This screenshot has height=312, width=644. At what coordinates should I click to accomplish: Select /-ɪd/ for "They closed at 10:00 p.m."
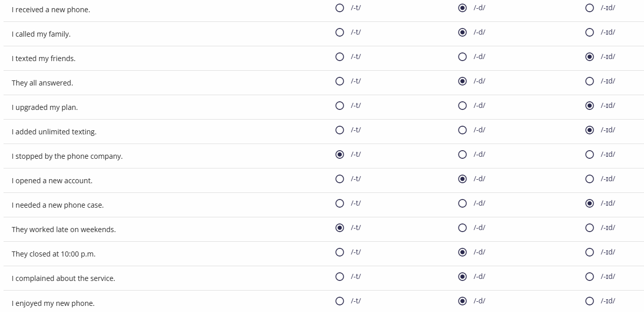click(590, 252)
